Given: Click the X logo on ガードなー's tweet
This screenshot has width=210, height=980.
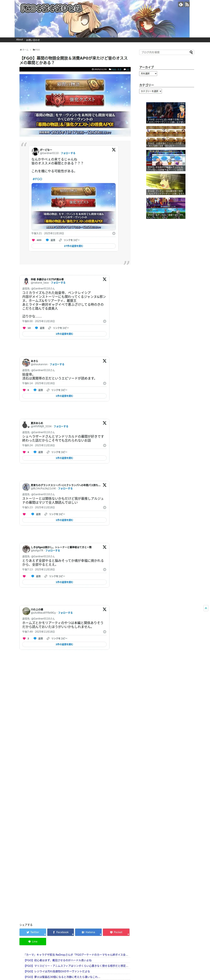Looking at the screenshot, I should 114,150.
